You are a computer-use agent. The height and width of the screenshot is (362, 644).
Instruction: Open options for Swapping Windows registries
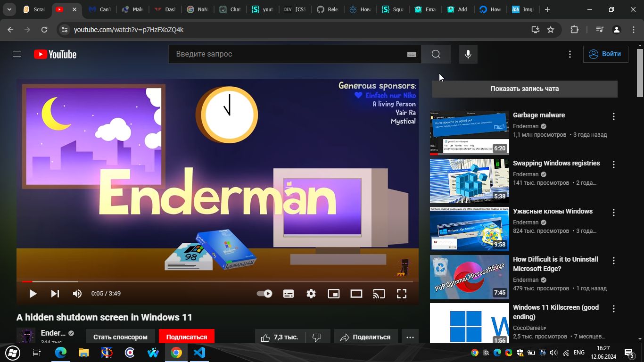613,165
